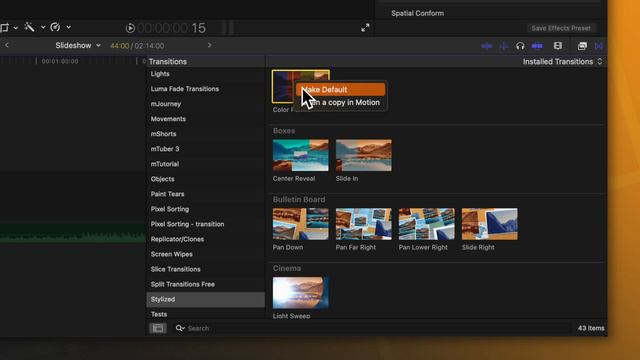Click the crop/transform tool icon

point(4,27)
